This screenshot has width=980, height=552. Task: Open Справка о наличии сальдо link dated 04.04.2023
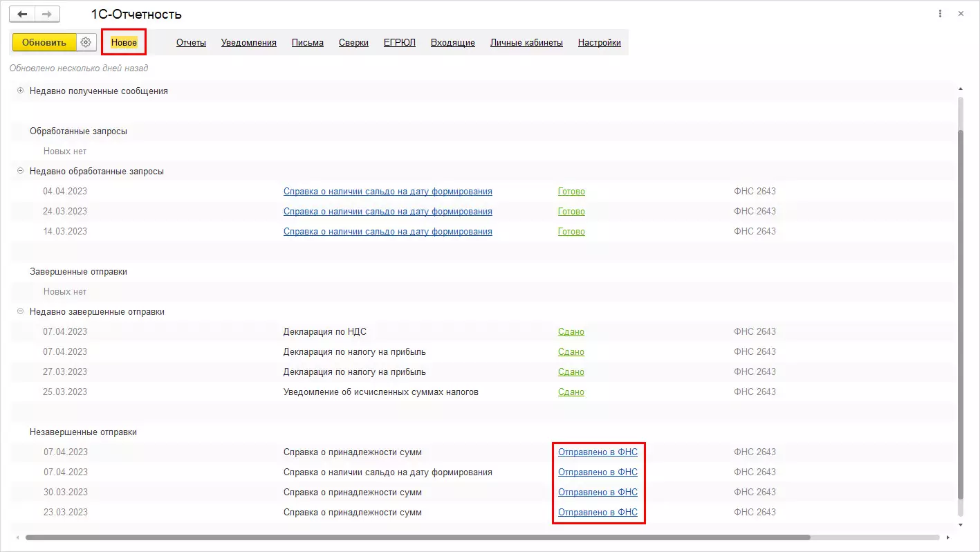[x=388, y=191]
